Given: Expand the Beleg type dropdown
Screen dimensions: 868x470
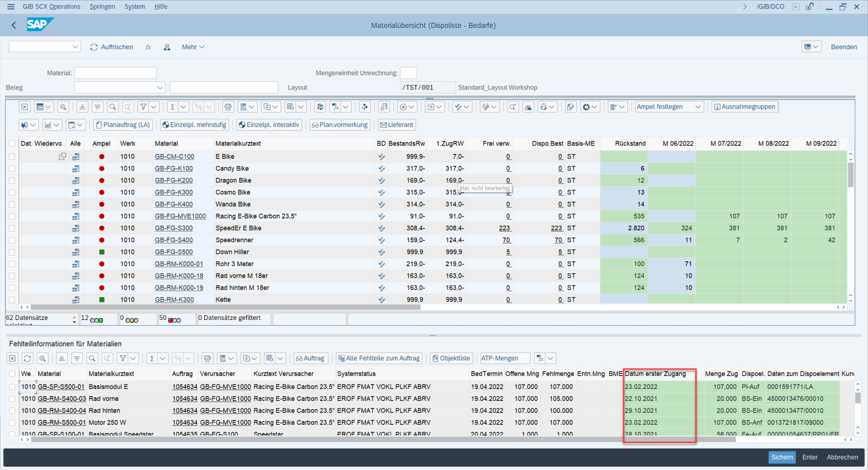Looking at the screenshot, I should (160, 88).
